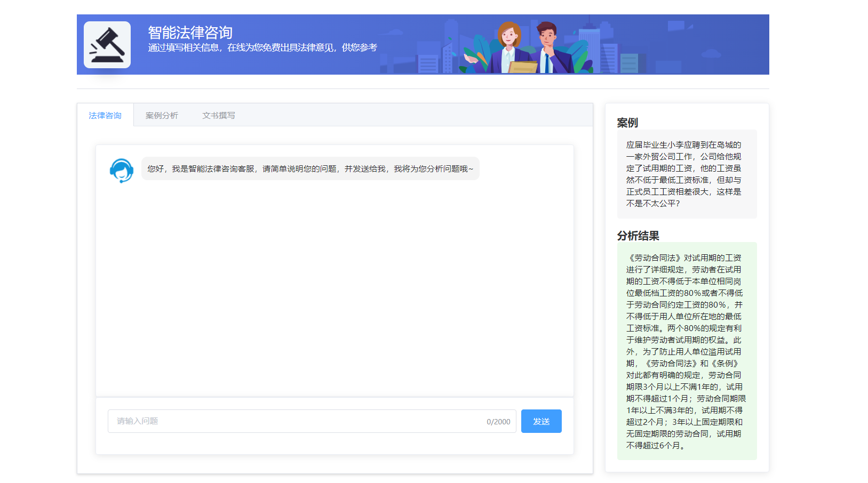The height and width of the screenshot is (483, 868).
Task: Click the 智能法律咨询 header title
Action: pyautogui.click(x=190, y=33)
